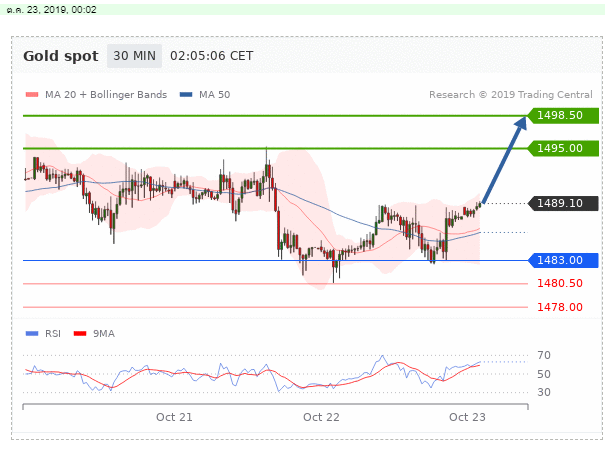
Task: Click the RSI 70 level label
Action: click(544, 355)
